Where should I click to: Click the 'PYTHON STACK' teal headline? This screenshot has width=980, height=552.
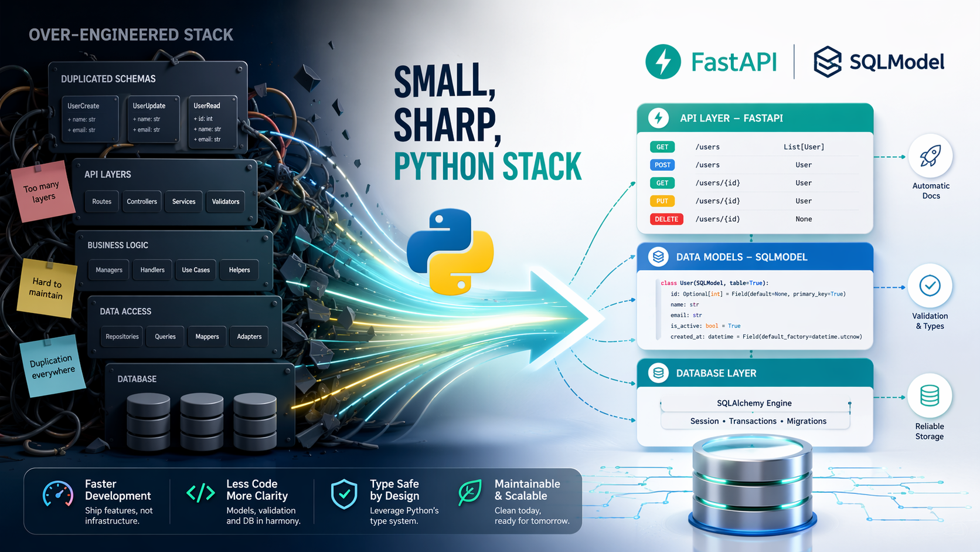(488, 167)
